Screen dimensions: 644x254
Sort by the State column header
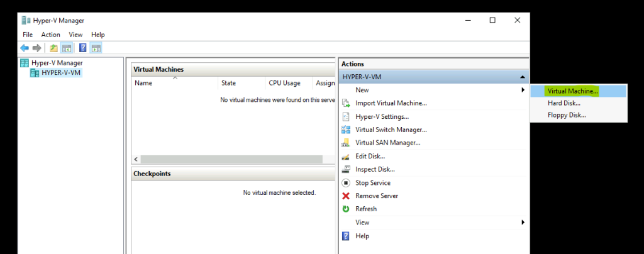click(241, 83)
